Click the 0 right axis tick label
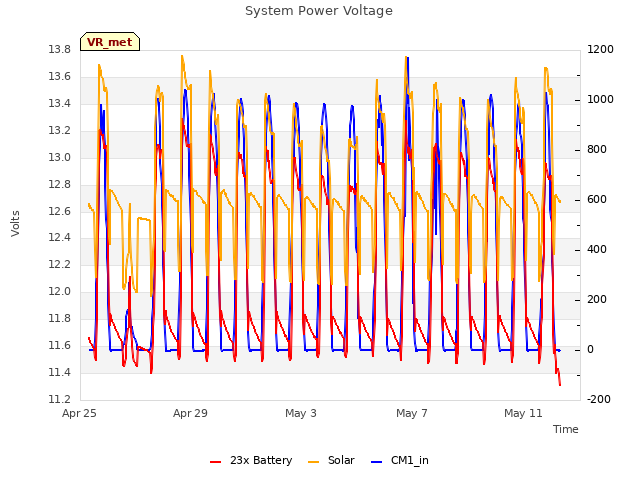The height and width of the screenshot is (480, 640). tap(590, 350)
